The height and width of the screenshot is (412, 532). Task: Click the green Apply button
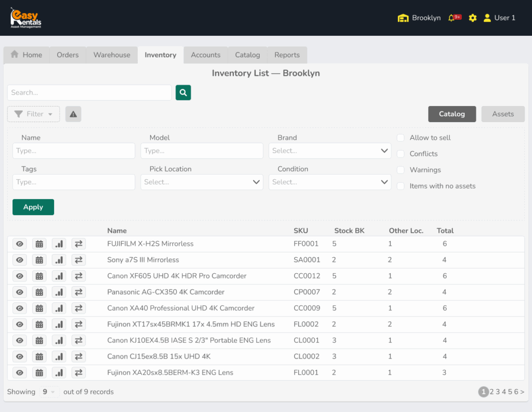pyautogui.click(x=33, y=207)
